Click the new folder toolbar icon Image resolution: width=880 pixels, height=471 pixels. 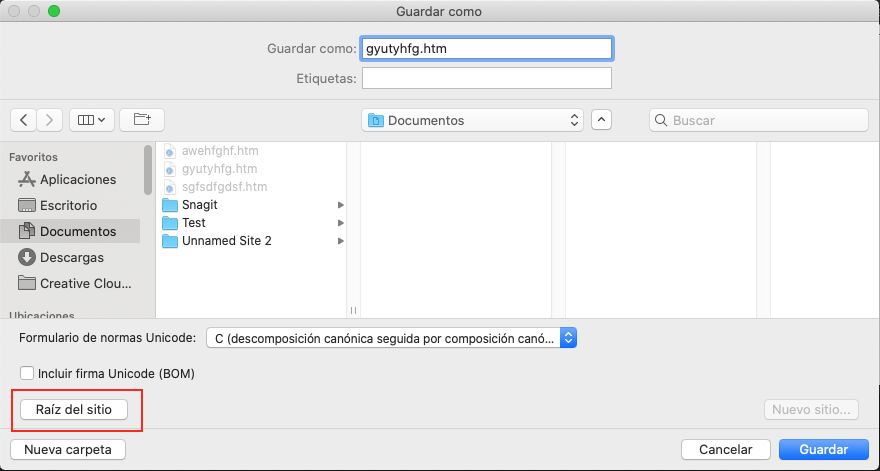142,120
